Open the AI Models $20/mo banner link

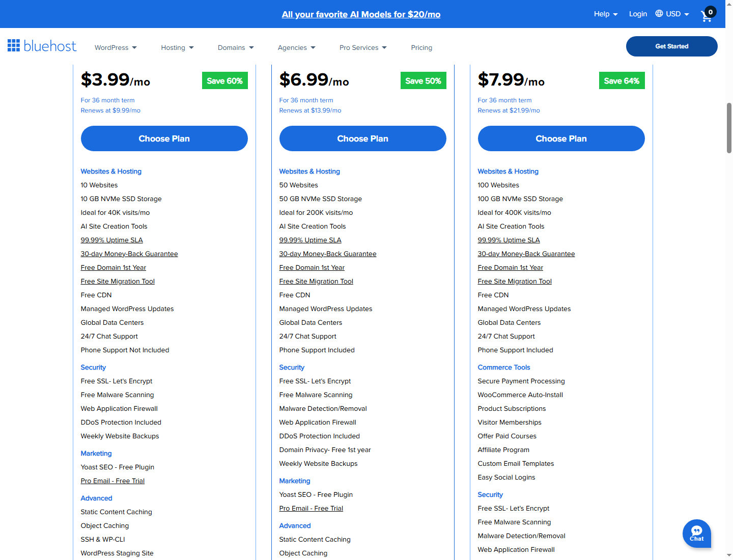tap(361, 14)
